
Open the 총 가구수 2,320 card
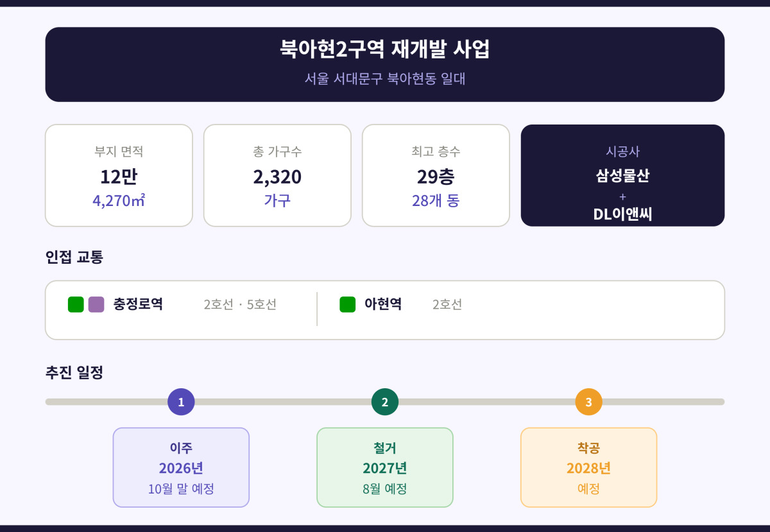click(x=277, y=175)
